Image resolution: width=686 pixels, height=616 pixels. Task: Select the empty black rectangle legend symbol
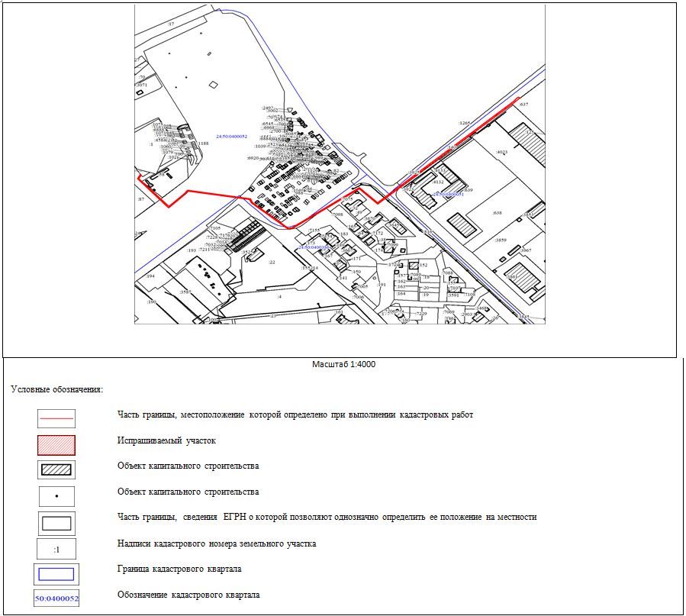[57, 523]
